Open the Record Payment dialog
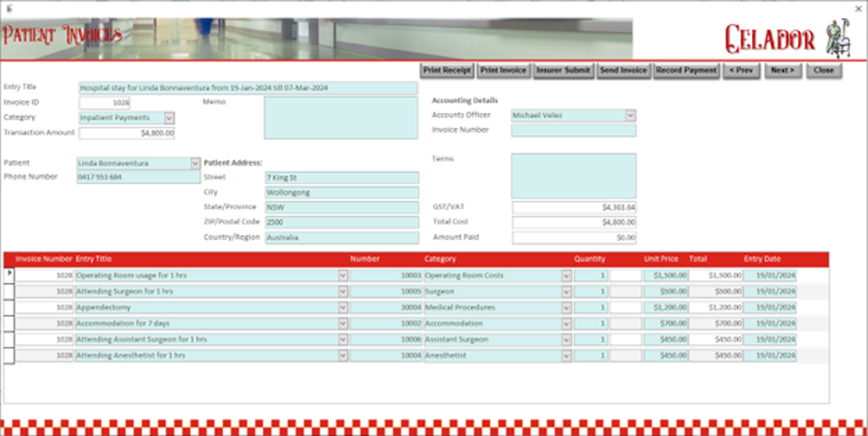Screen dimensions: 868x436 (x=686, y=70)
